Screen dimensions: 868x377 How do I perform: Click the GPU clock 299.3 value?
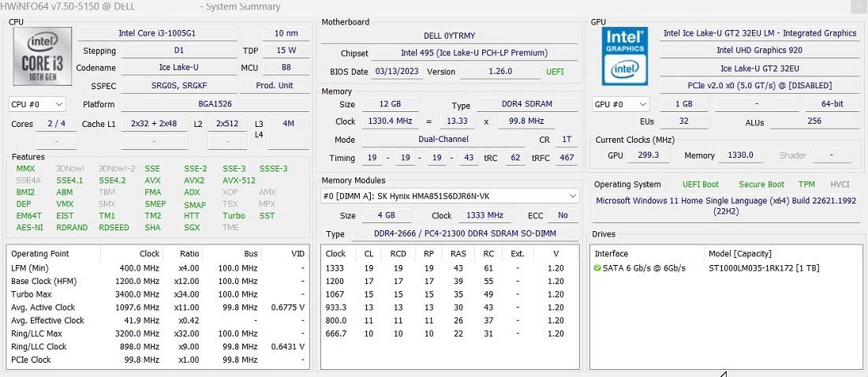[x=648, y=155]
